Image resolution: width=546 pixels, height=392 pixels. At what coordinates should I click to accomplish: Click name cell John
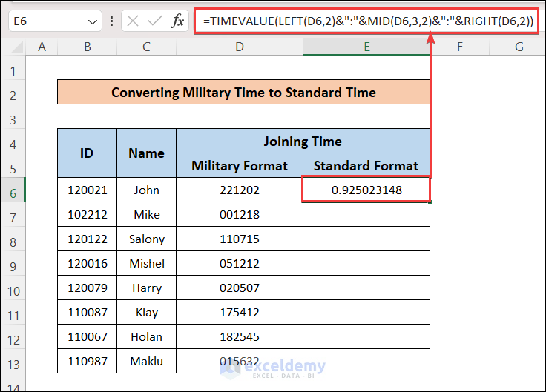pyautogui.click(x=147, y=190)
